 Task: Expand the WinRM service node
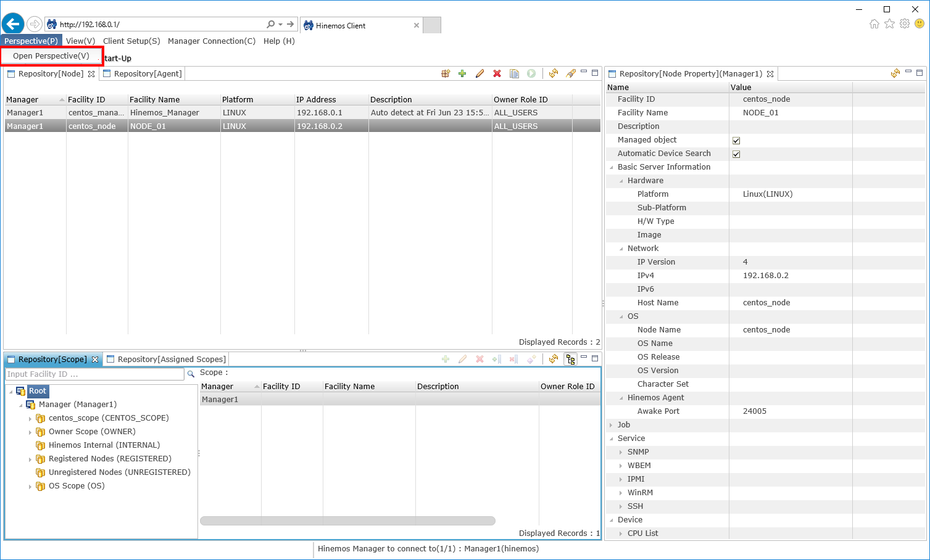pos(621,493)
